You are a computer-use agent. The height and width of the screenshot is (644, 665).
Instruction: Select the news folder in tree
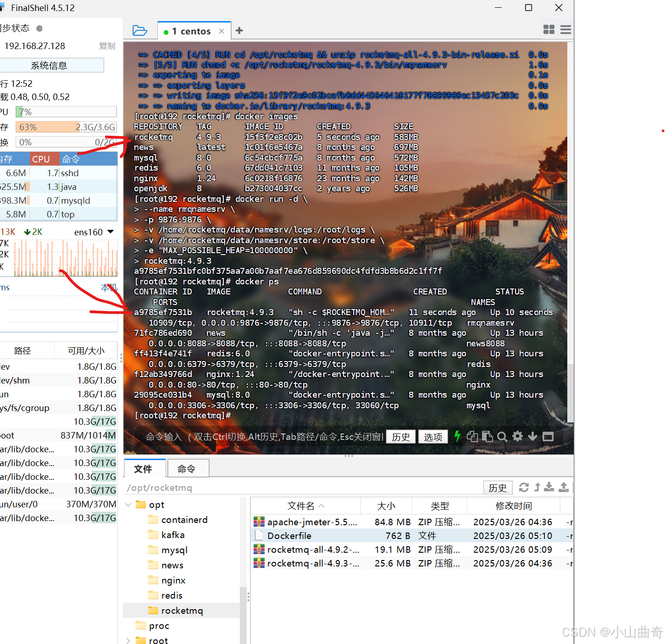pos(166,565)
